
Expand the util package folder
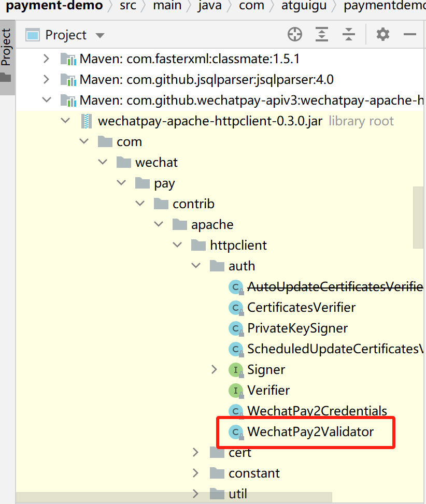[195, 494]
